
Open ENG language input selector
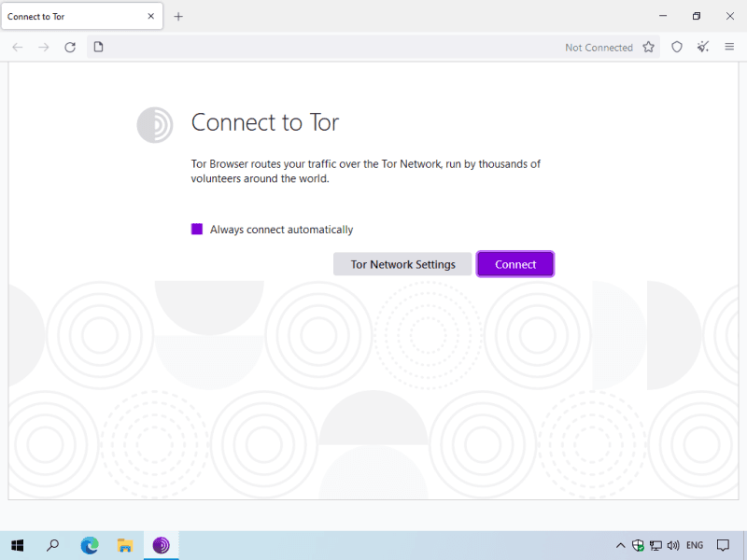click(695, 545)
